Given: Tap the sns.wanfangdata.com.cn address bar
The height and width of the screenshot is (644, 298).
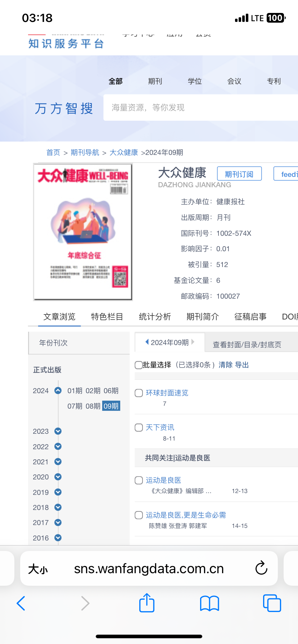Looking at the screenshot, I should pos(149,569).
